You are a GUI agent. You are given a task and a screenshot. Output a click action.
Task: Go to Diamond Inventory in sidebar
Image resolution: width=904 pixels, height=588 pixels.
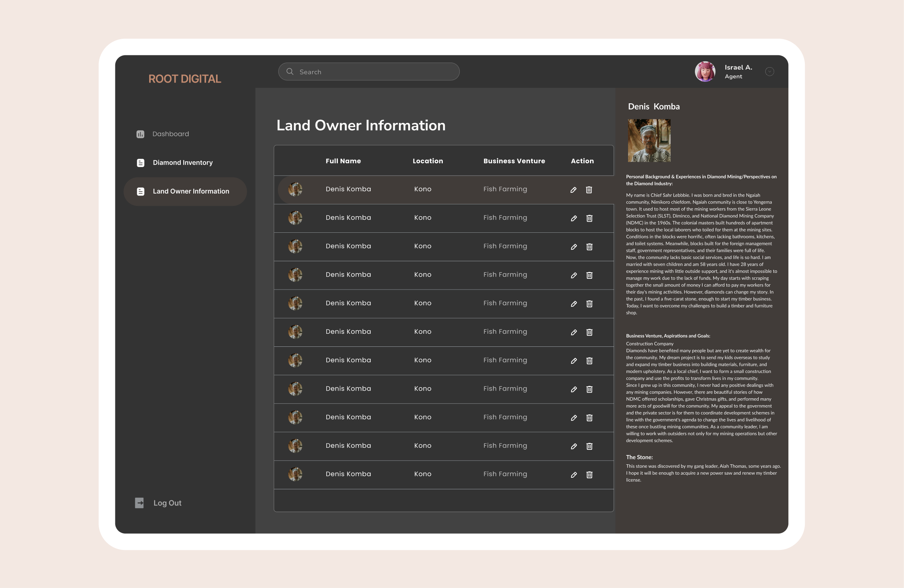pyautogui.click(x=183, y=163)
